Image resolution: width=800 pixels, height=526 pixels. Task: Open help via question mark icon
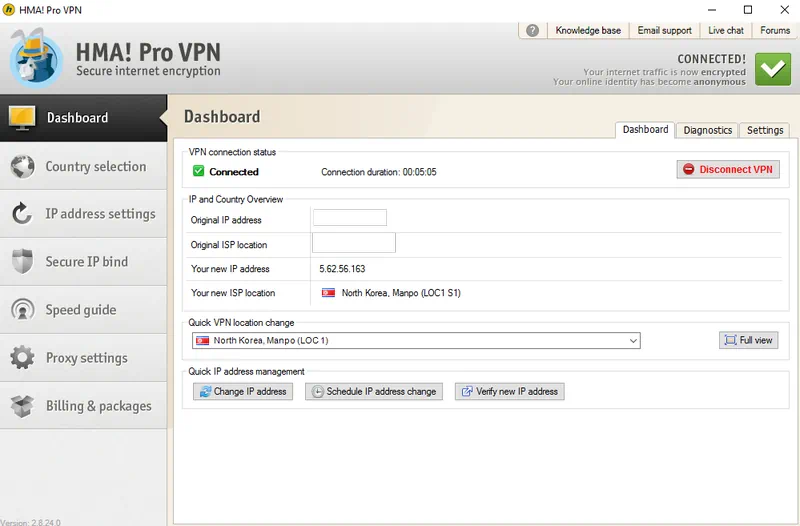tap(532, 31)
